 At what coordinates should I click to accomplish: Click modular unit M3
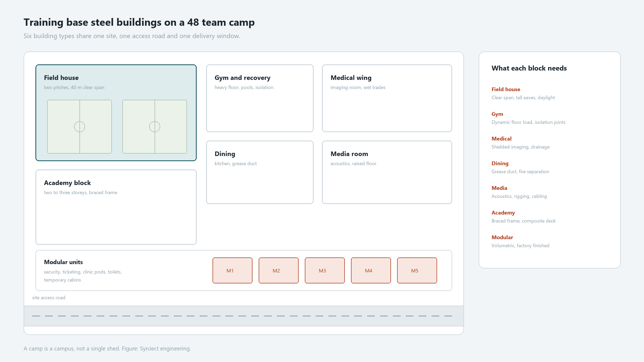click(325, 270)
